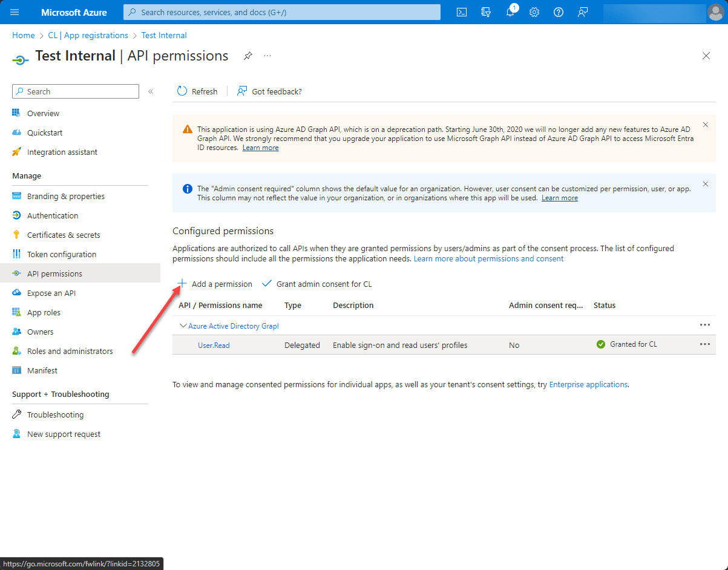The height and width of the screenshot is (570, 728).
Task: Pin the Test Internal blade
Action: pos(248,56)
